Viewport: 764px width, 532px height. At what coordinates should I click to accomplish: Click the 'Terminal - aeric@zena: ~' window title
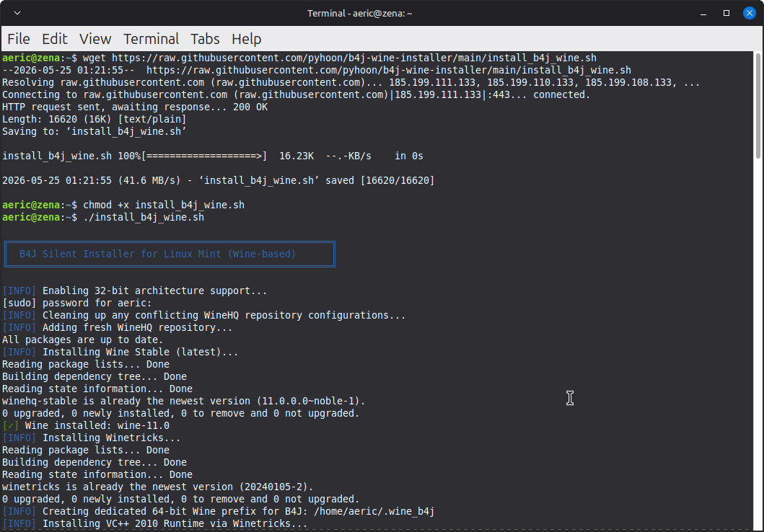coord(359,13)
